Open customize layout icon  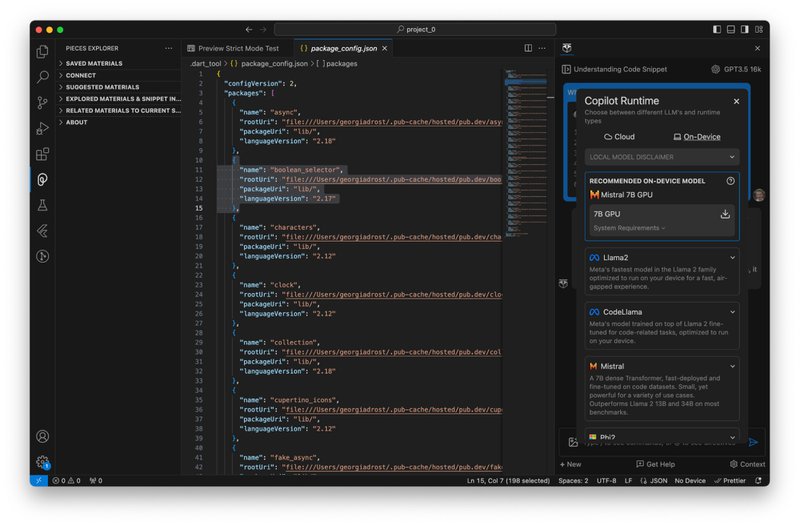(x=759, y=30)
